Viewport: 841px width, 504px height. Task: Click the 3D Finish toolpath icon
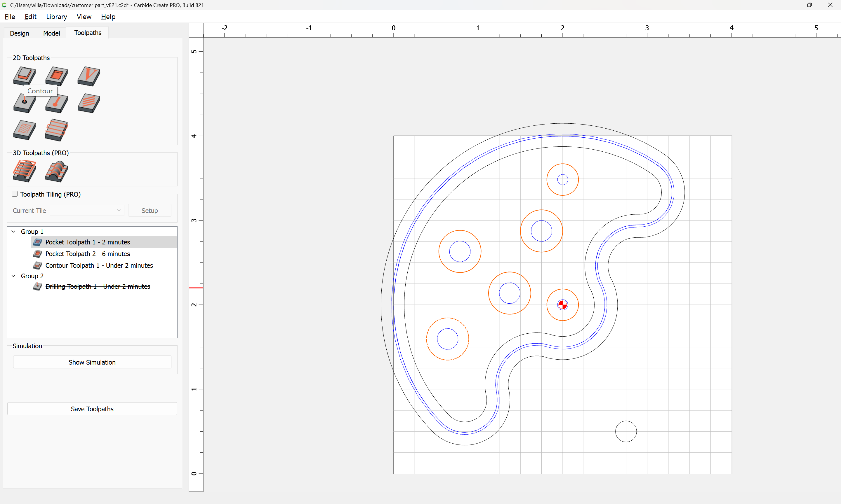point(56,171)
